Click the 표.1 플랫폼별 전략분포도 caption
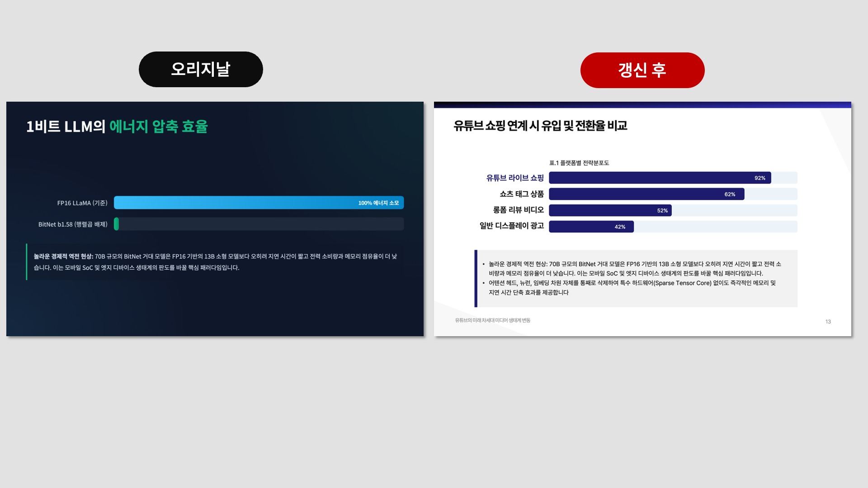The height and width of the screenshot is (488, 868). [x=579, y=163]
